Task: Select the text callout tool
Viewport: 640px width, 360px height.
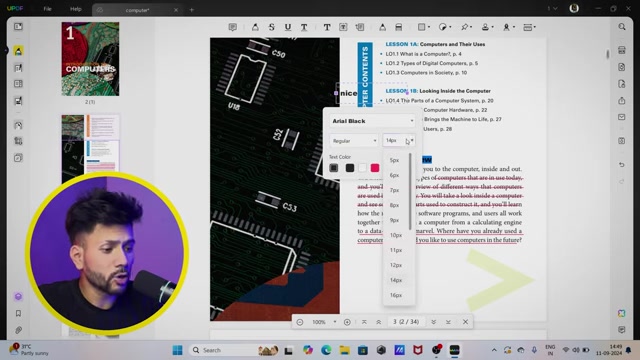Action: pos(360,27)
